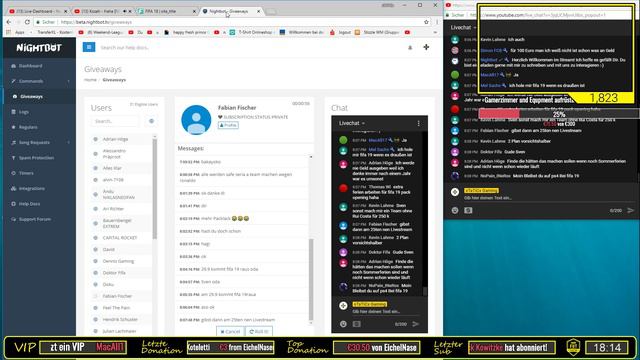The width and height of the screenshot is (640, 360).
Task: Bookmark this page with the star icon
Action: pos(427,22)
